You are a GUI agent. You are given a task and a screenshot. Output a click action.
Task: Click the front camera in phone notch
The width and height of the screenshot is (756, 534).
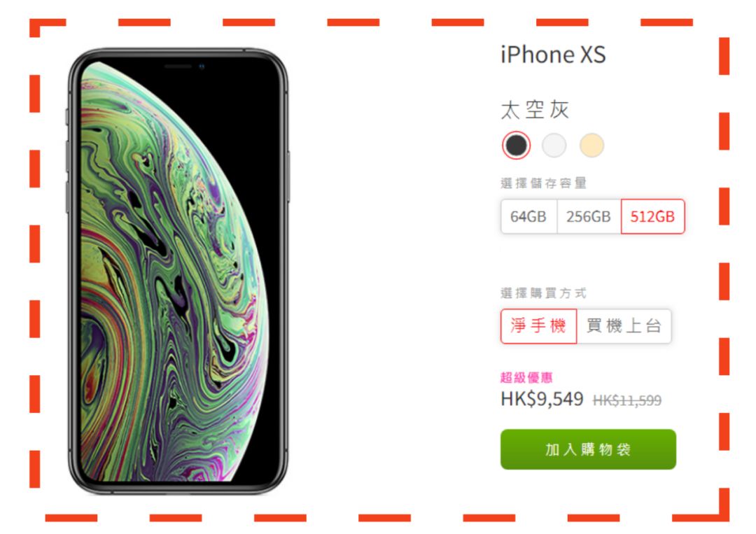pyautogui.click(x=202, y=66)
